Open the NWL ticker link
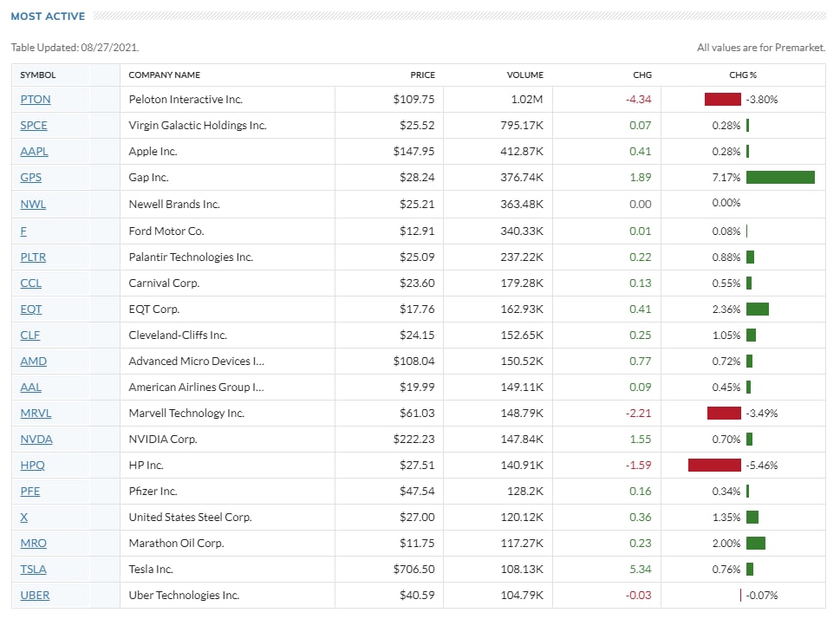The width and height of the screenshot is (840, 619). pos(33,205)
